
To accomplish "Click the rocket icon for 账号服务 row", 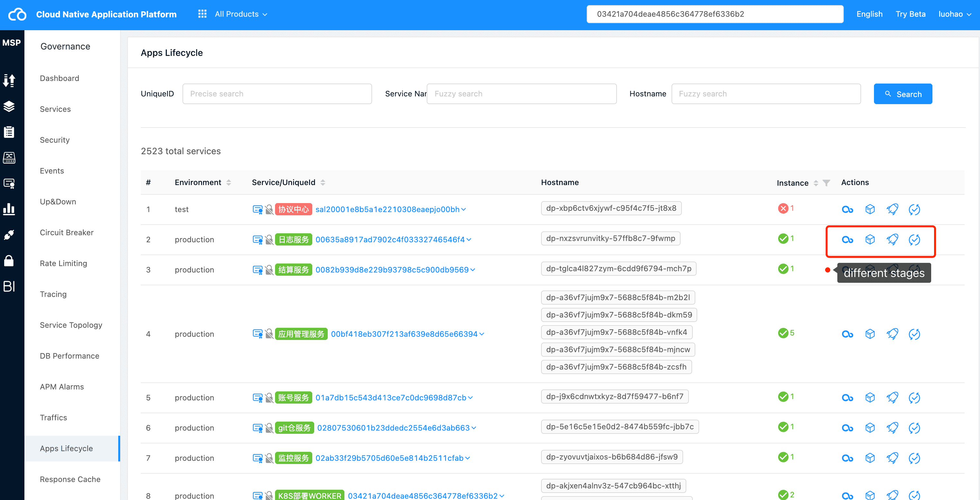I will [892, 397].
